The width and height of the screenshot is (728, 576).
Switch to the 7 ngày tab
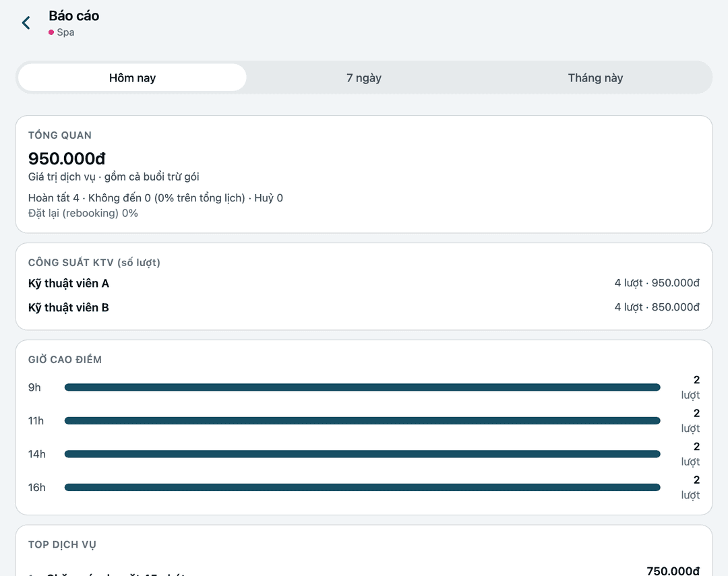click(x=364, y=77)
